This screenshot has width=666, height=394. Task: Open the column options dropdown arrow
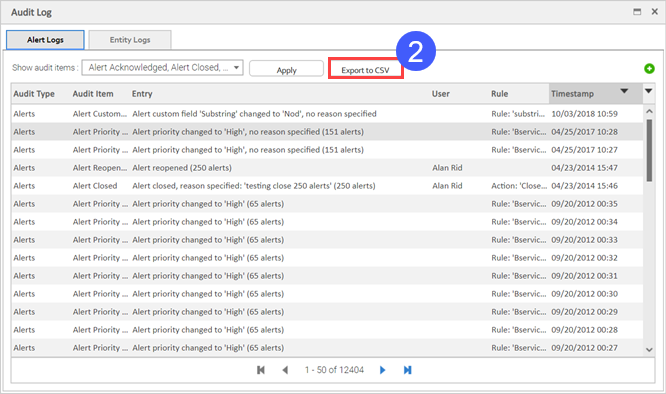648,91
